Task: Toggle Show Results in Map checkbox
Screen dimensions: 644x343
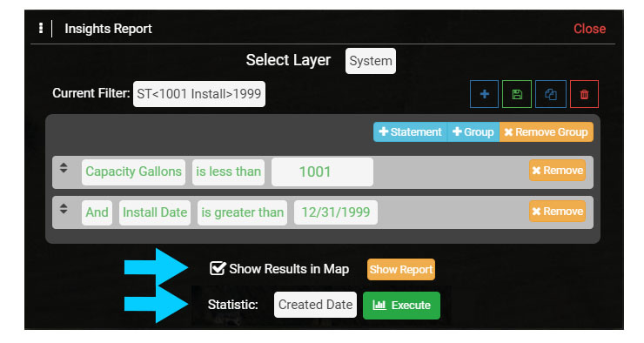Action: (x=218, y=269)
